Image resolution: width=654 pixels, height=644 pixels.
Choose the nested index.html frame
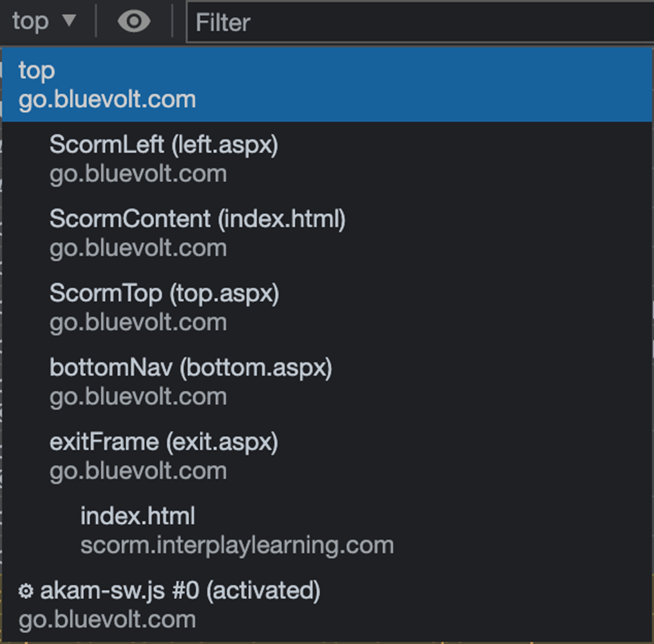[x=138, y=517]
